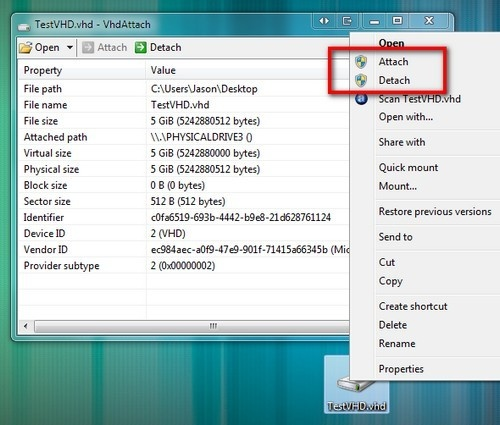500x425 pixels.
Task: Choose Quick mount from context menu
Action: [408, 167]
